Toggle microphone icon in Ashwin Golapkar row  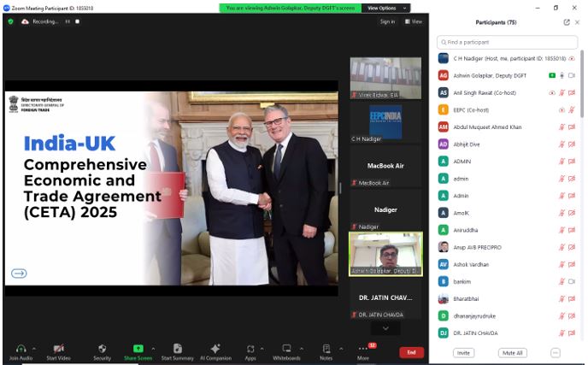(x=562, y=75)
